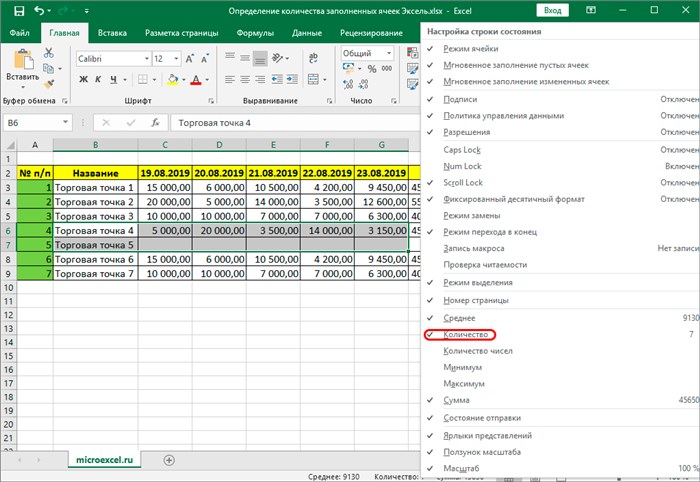
Task: Open the Calibri font name dropdown
Action: 146,59
